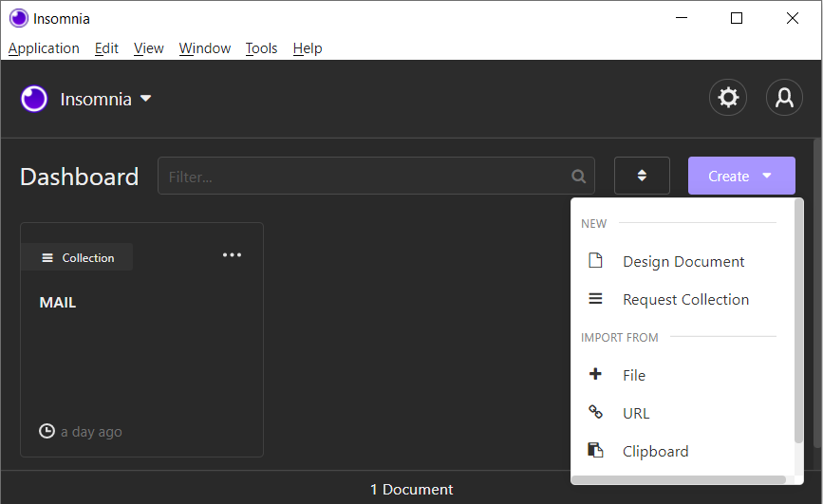Import from URL option
Viewport: 823px width, 504px height.
click(x=636, y=414)
